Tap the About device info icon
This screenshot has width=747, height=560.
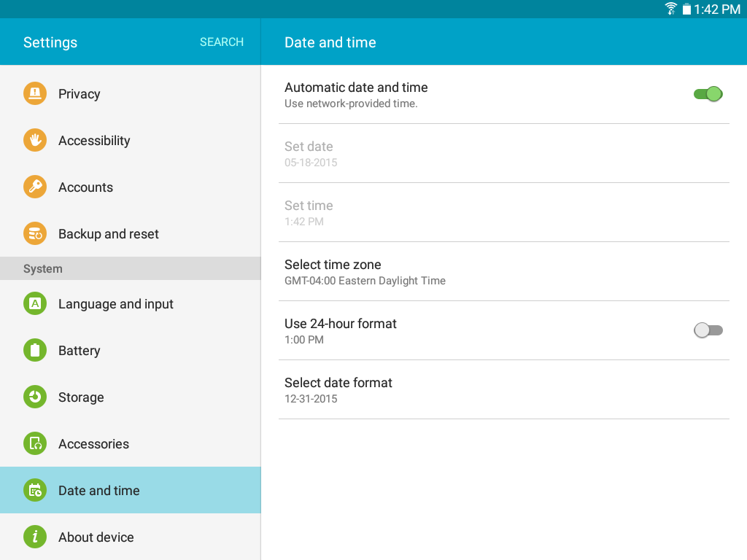[35, 537]
